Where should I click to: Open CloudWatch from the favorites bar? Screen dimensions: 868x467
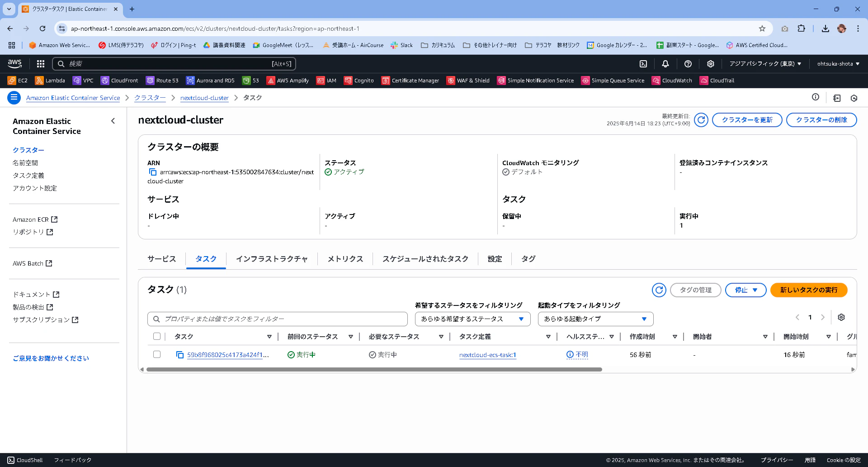[672, 81]
